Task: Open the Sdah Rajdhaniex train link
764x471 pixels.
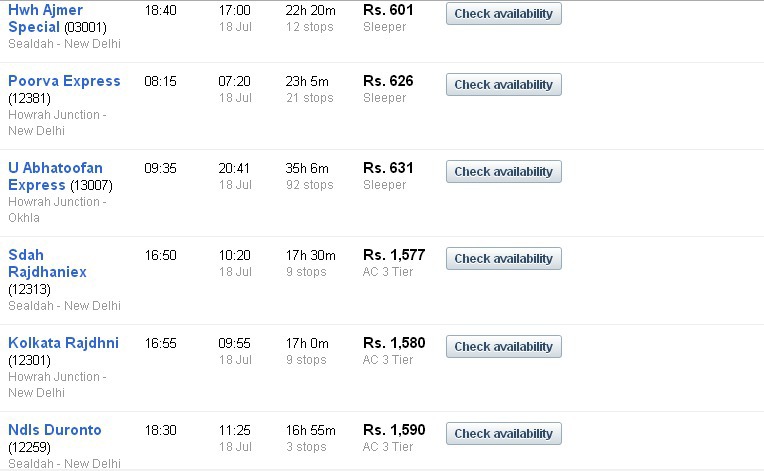Action: [x=47, y=264]
